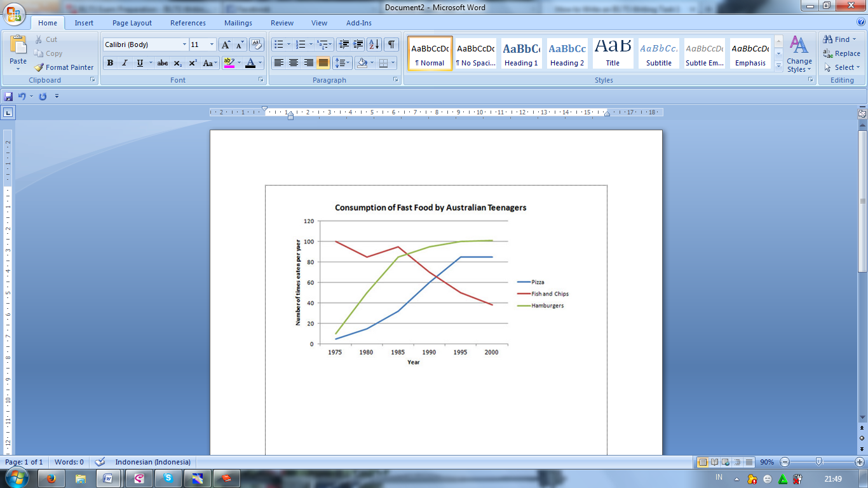Click the font color button
This screenshot has height=488, width=868.
pos(250,63)
